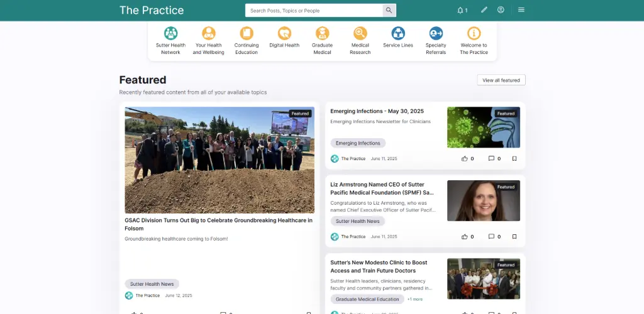Expand the +1 more topics link
This screenshot has height=314, width=644.
[x=415, y=300]
